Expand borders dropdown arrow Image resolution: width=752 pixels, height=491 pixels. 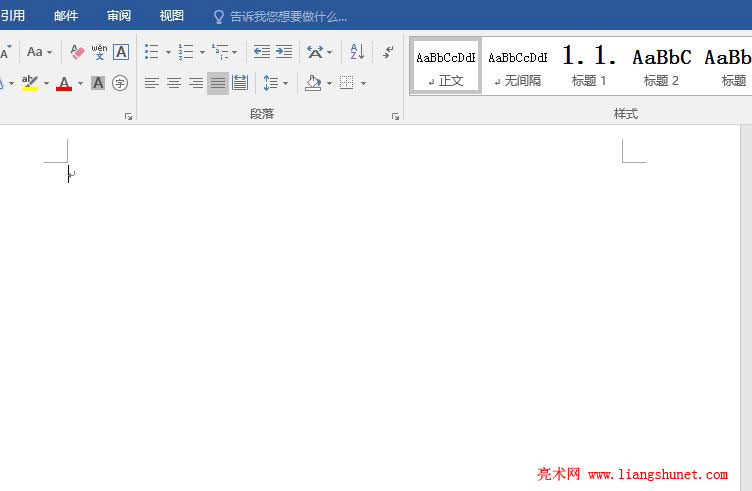pos(364,83)
